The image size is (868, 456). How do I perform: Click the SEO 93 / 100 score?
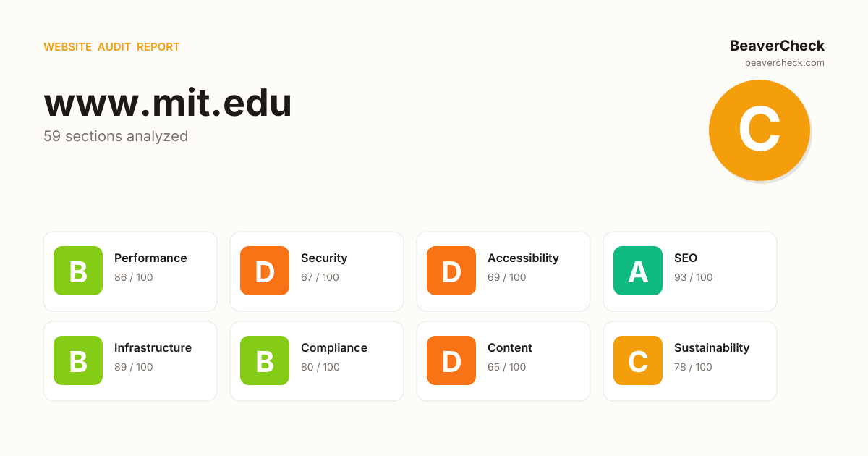pos(694,277)
